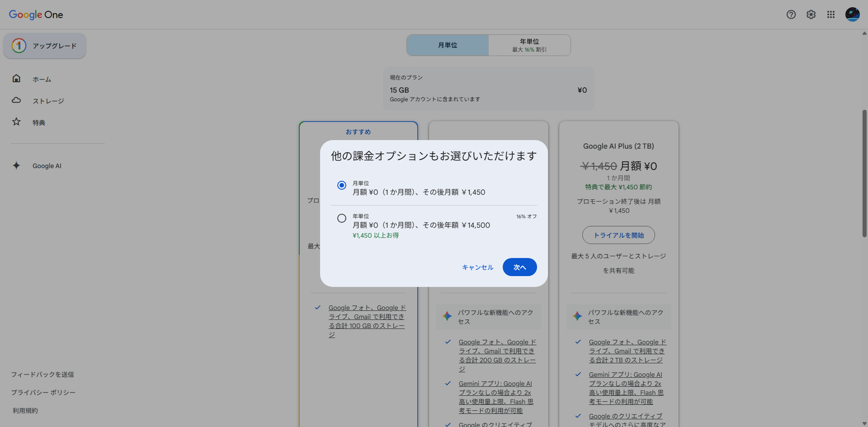
Task: Open ストレージ in the sidebar
Action: (x=48, y=101)
